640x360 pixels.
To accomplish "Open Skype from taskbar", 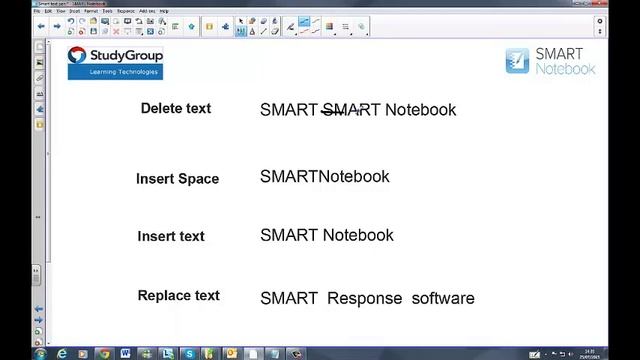I will 189,353.
